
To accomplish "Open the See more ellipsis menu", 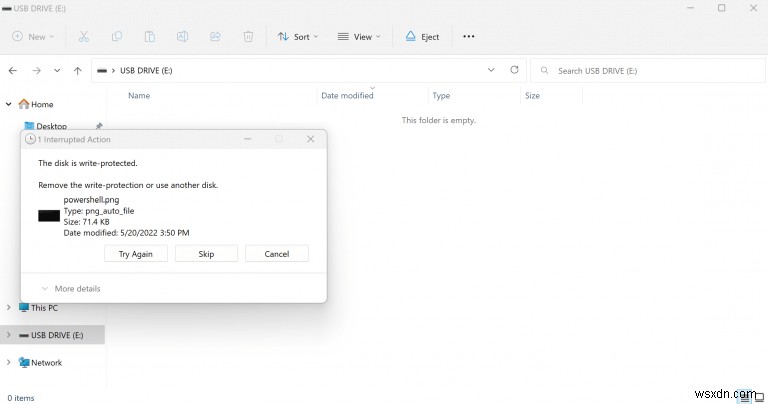I will 468,37.
